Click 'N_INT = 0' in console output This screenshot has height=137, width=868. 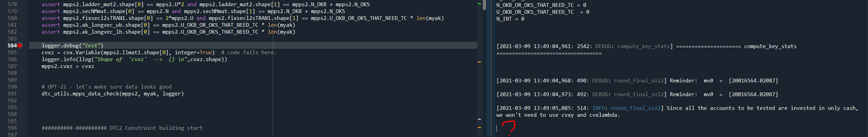click(x=510, y=19)
